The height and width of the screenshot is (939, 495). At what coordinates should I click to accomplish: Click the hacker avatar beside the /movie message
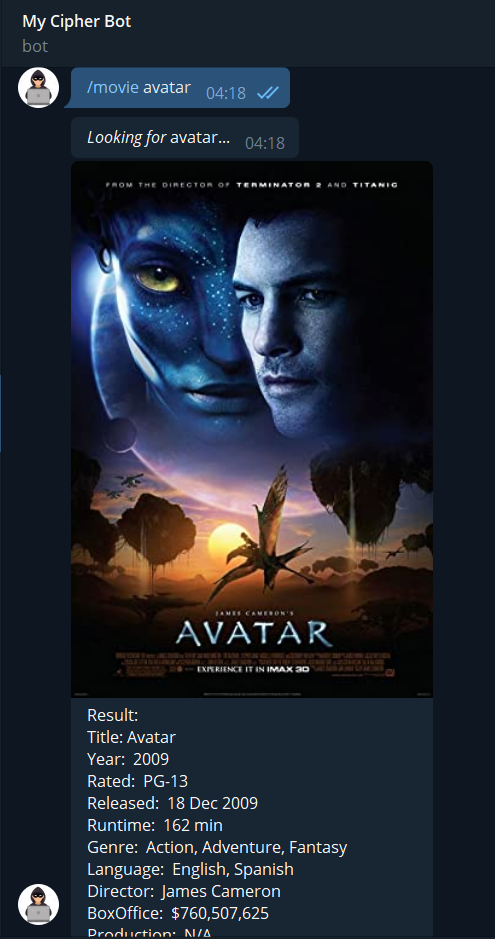pos(38,87)
